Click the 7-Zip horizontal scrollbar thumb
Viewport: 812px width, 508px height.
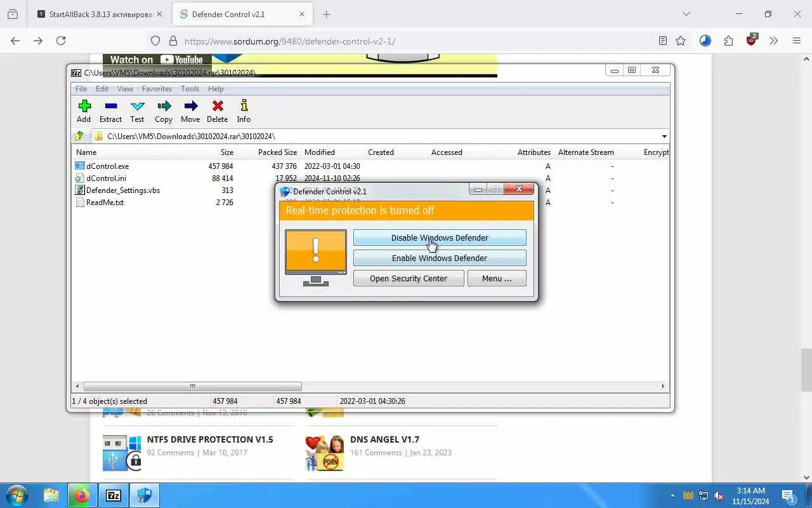click(192, 386)
